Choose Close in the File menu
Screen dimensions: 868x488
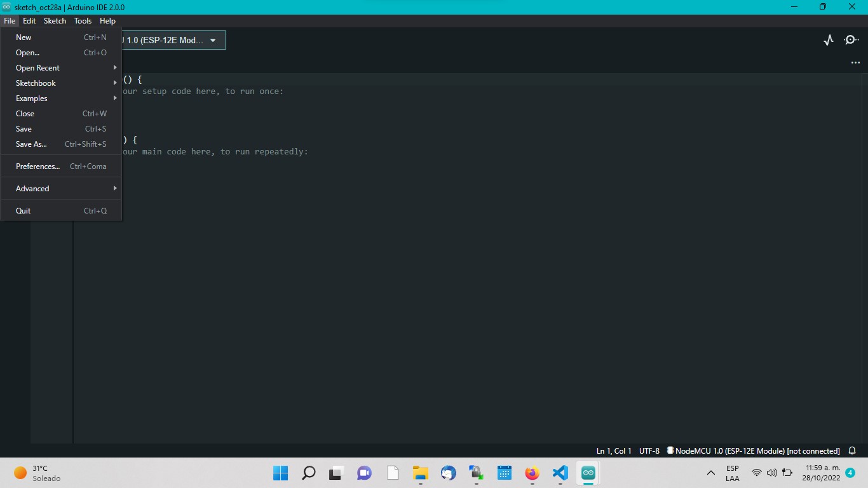coord(61,114)
